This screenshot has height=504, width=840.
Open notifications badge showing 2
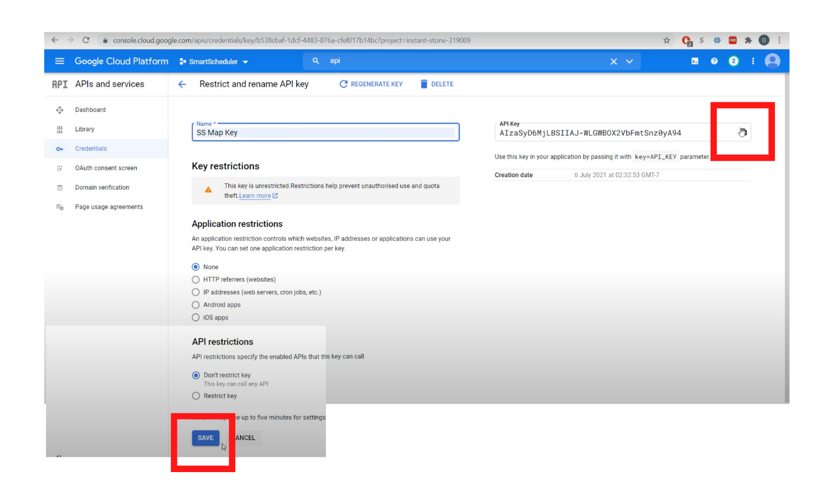click(733, 61)
